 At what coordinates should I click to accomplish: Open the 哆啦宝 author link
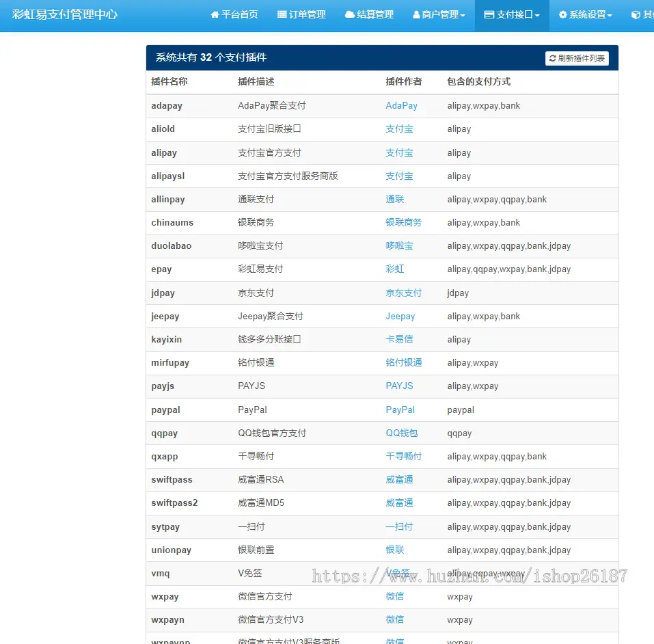(399, 246)
